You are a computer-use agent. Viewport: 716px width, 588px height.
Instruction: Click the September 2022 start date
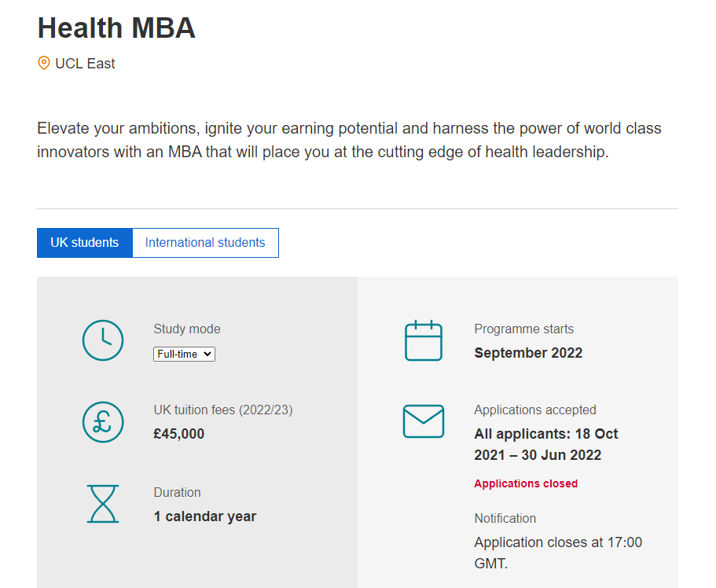[x=528, y=353]
